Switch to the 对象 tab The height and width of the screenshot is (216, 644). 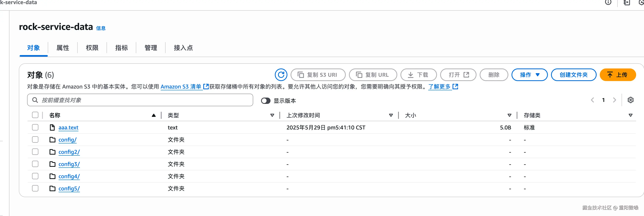pyautogui.click(x=33, y=48)
